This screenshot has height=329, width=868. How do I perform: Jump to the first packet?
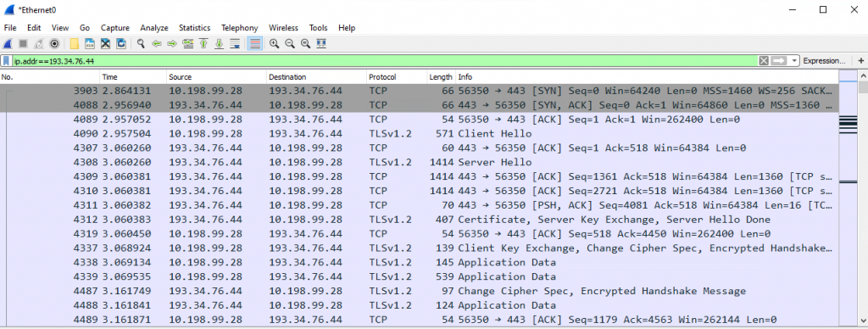203,44
